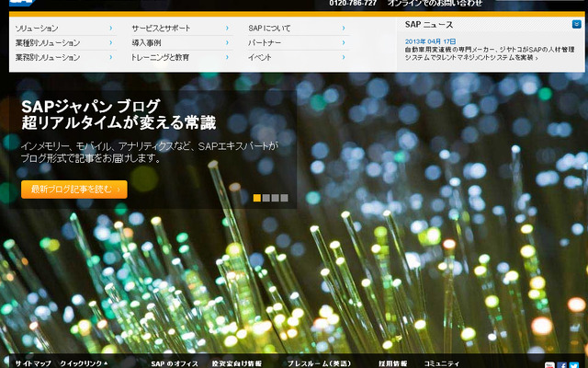The width and height of the screenshot is (588, 368).
Task: Collapse the SAP ニュース panel using its blue arrow icon
Action: pyautogui.click(x=576, y=25)
